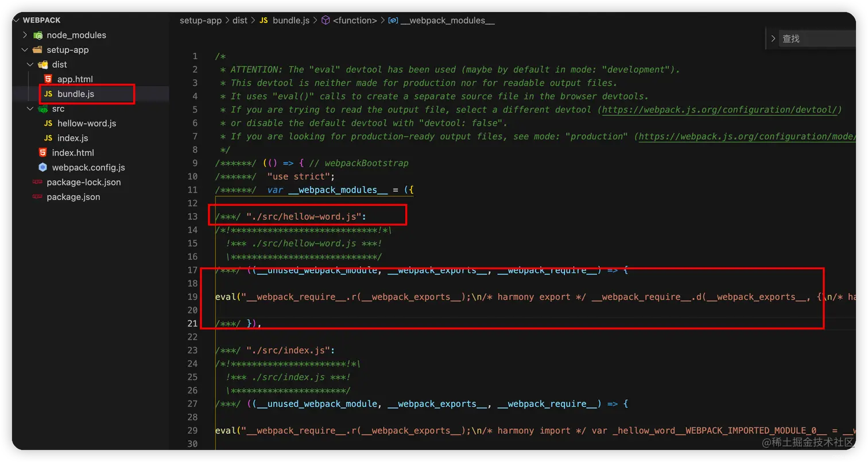This screenshot has height=462, width=868.
Task: Click the dist folder icon
Action: [43, 64]
